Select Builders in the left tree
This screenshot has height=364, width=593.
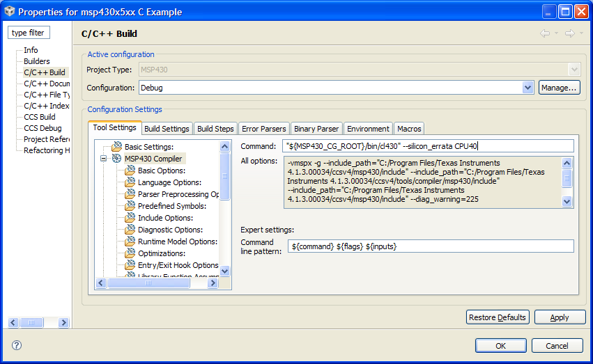(x=37, y=61)
